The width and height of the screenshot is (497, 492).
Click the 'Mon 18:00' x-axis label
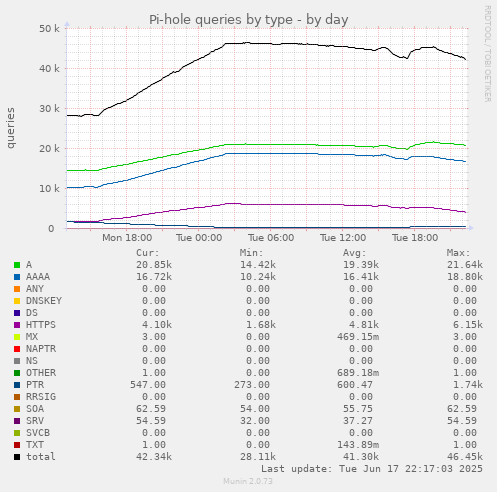coord(127,238)
